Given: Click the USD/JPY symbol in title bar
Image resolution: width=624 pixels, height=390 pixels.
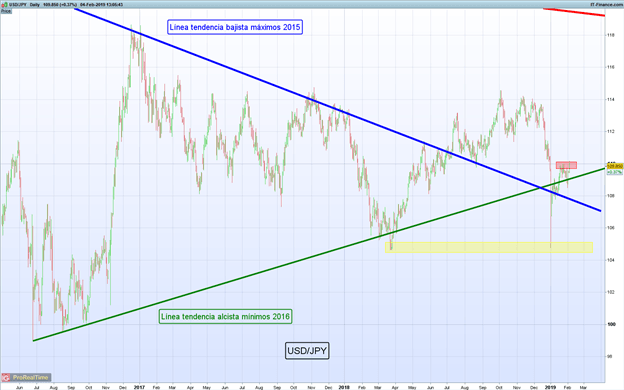Looking at the screenshot, I should coord(18,5).
